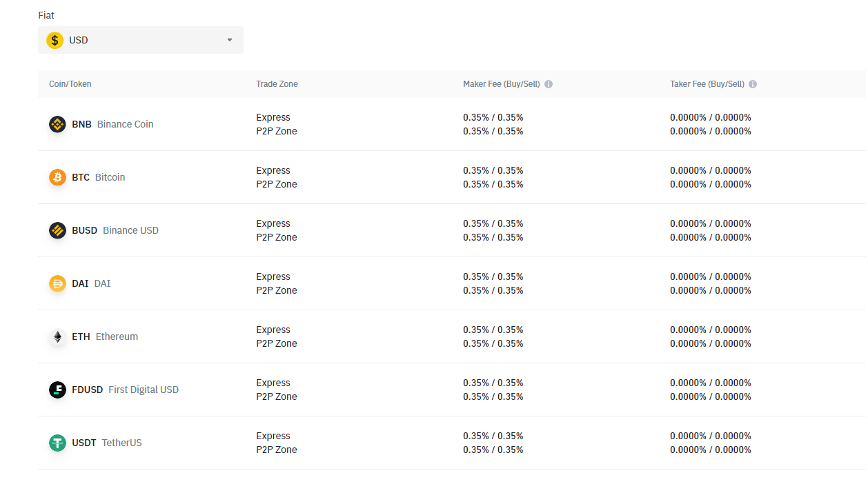868x484 pixels.
Task: Click the Coin/Token column header
Action: 70,83
